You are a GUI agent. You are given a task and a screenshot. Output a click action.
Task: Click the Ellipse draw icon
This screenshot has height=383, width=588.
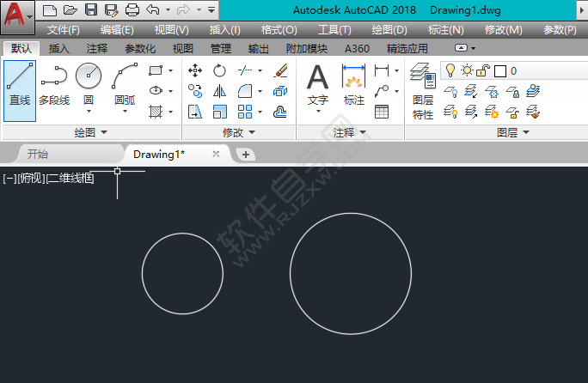156,91
